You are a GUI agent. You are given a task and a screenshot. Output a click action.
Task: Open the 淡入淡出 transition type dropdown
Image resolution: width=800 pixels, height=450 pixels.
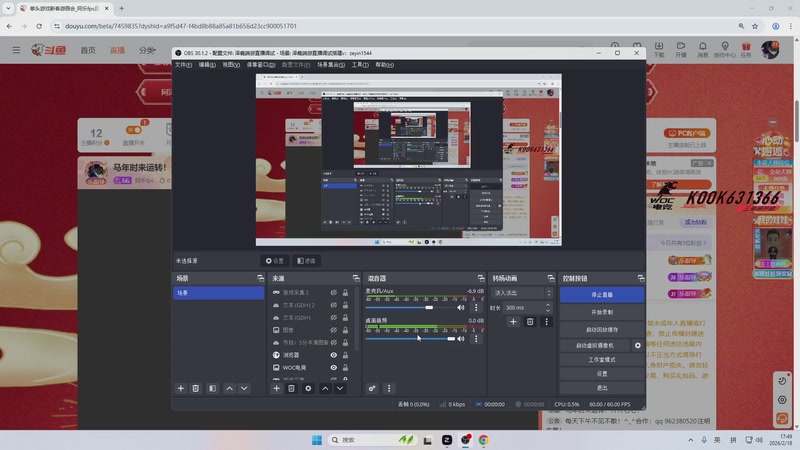click(x=522, y=293)
